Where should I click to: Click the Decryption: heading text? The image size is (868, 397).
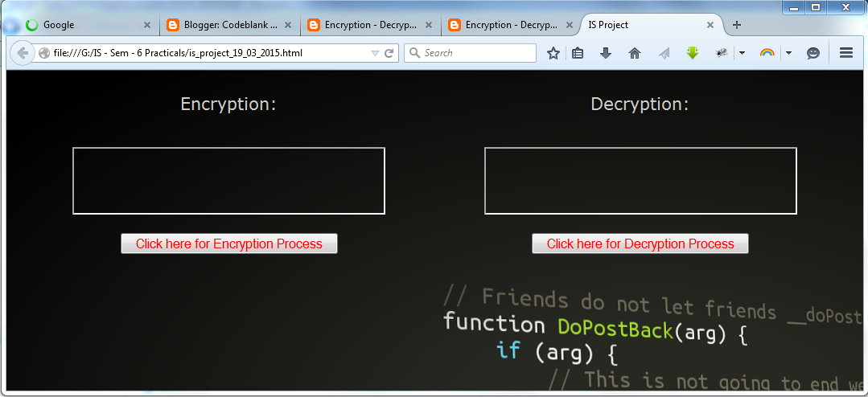click(x=640, y=104)
